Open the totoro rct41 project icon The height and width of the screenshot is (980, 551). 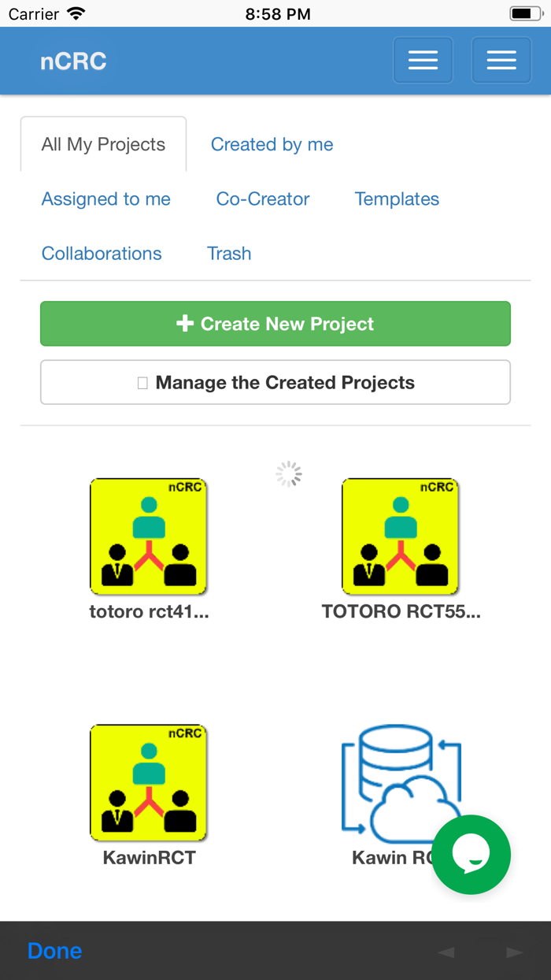click(x=148, y=536)
